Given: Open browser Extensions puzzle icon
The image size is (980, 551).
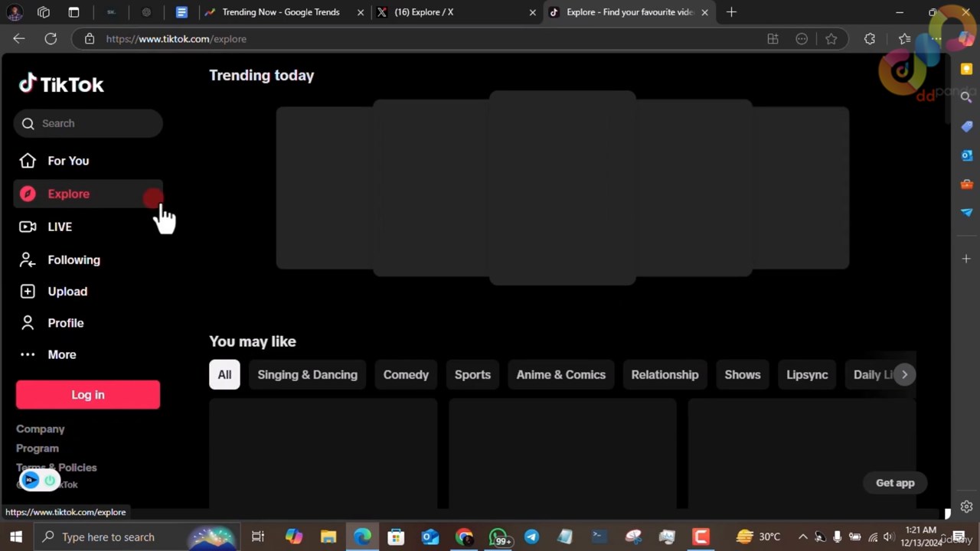Looking at the screenshot, I should tap(870, 39).
